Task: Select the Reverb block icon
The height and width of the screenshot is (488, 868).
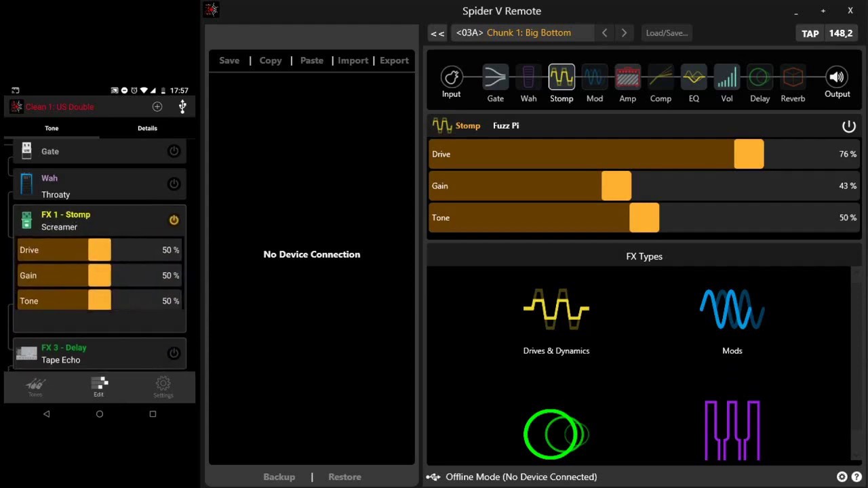Action: click(793, 77)
